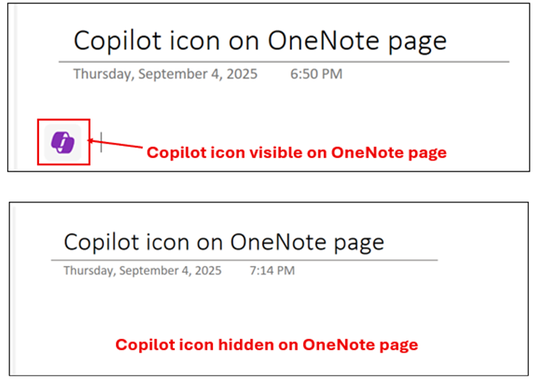The width and height of the screenshot is (540, 381).
Task: Click the red caption 'Copilot icon hidden on OneNote page'
Action: (x=267, y=344)
